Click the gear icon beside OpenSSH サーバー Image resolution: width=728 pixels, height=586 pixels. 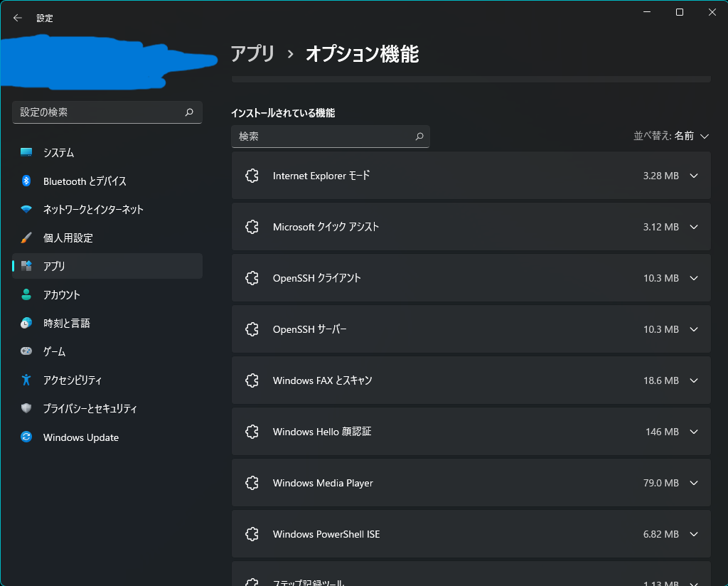tap(252, 329)
